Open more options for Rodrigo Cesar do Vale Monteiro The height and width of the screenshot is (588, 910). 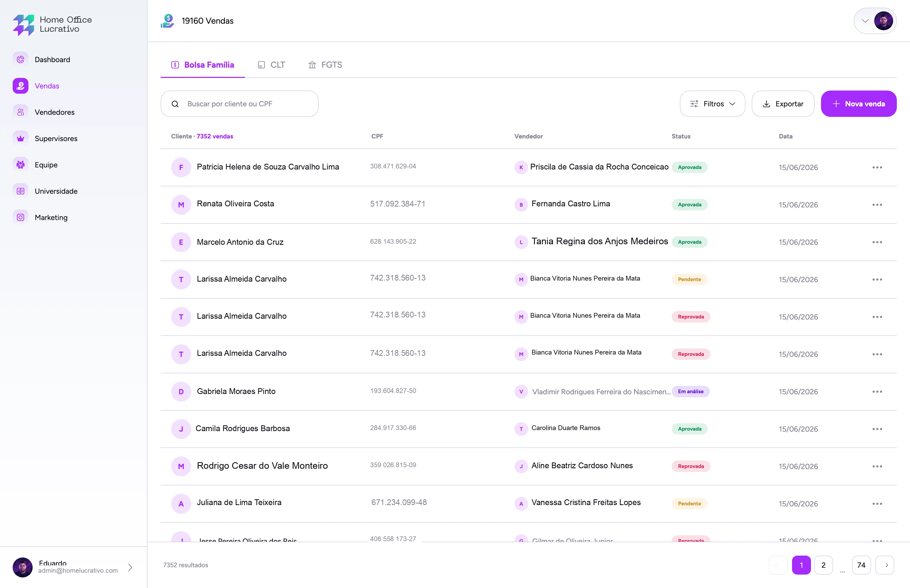click(877, 467)
